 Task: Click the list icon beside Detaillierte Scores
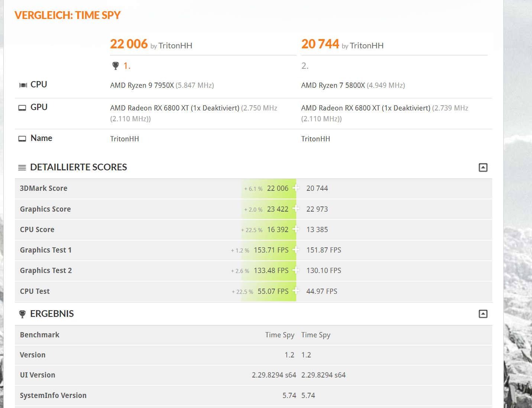click(22, 168)
